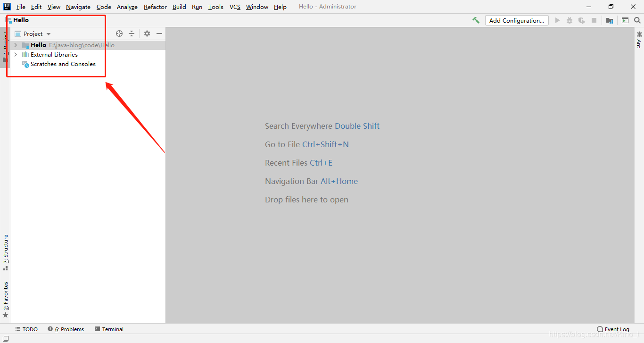Open the Run menu
This screenshot has width=644, height=343.
pos(197,7)
